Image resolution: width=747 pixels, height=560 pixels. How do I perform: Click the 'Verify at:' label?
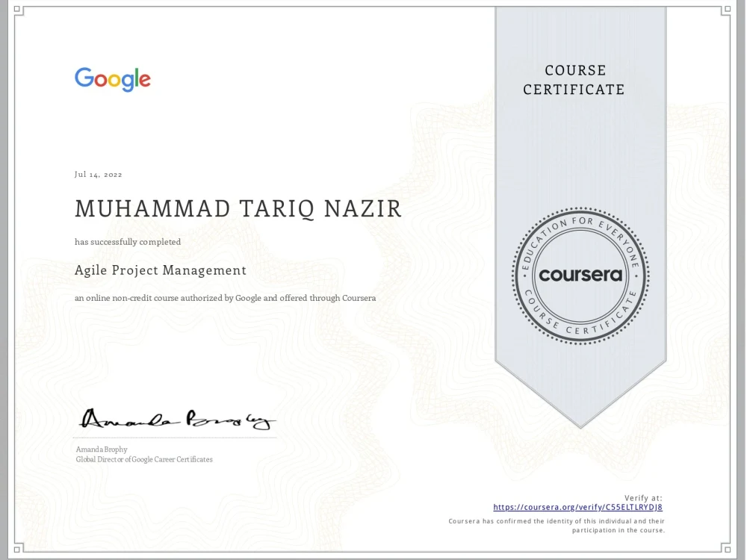[643, 498]
